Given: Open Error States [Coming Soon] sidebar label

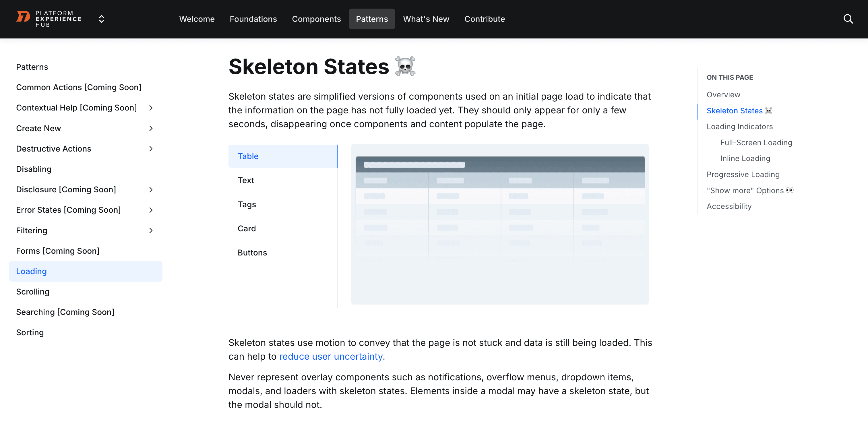Looking at the screenshot, I should pyautogui.click(x=68, y=210).
